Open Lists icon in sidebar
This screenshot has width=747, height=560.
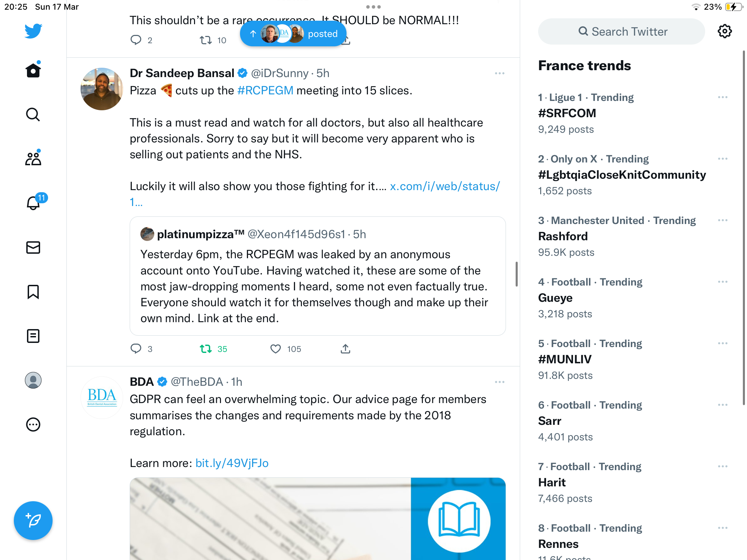tap(33, 336)
